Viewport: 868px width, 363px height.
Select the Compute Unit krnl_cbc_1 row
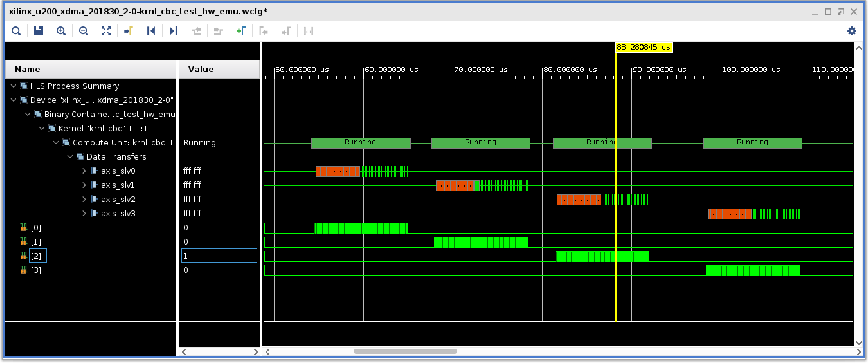coord(122,143)
